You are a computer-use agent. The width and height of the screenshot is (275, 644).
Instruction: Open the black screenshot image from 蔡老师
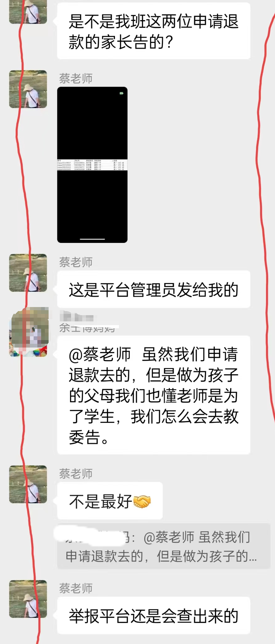(x=92, y=165)
